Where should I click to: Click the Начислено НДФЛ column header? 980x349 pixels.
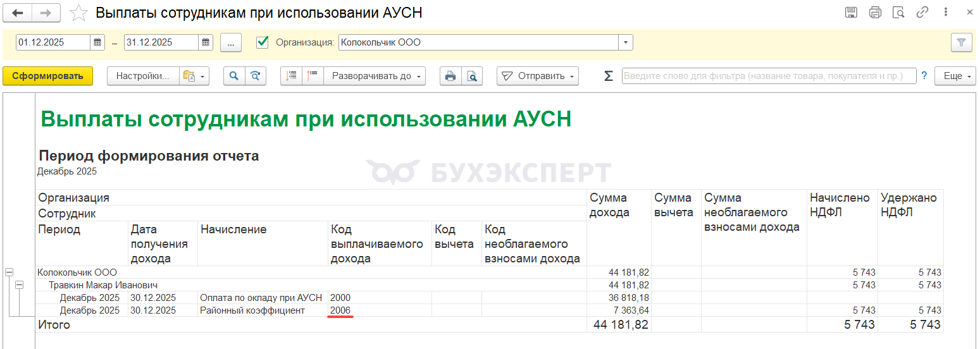pyautogui.click(x=843, y=228)
